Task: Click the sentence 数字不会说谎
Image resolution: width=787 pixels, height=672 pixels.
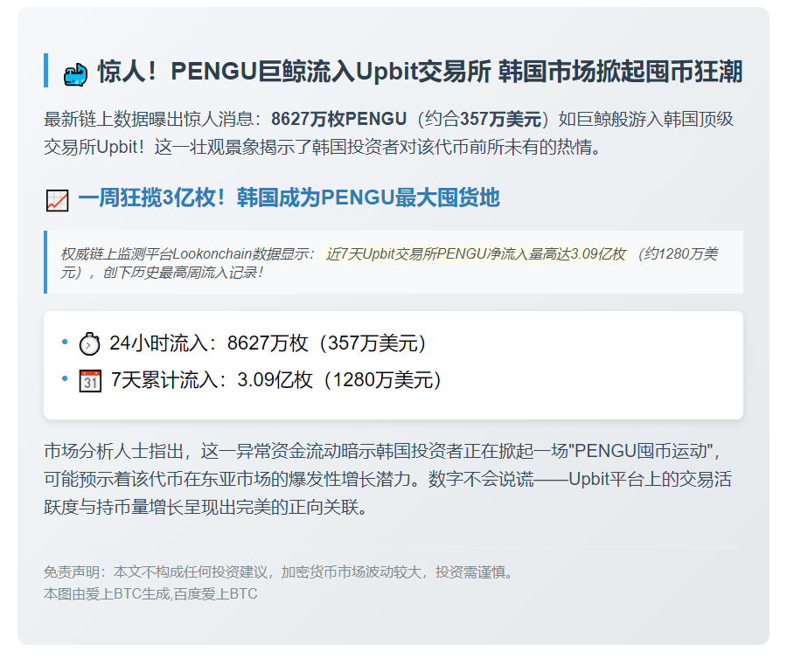Action: tap(481, 479)
